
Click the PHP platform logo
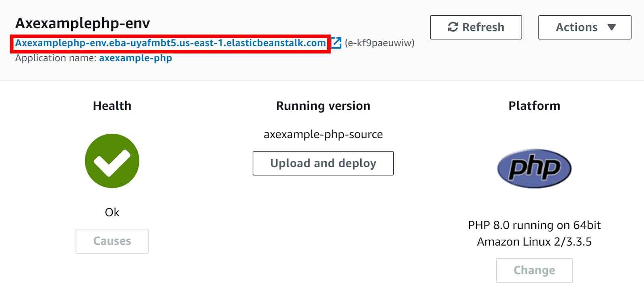click(534, 168)
